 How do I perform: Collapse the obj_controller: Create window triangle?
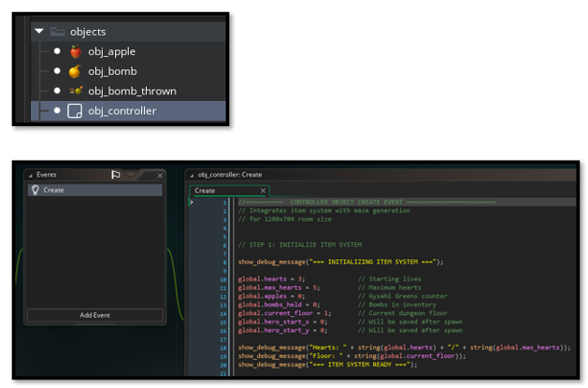pos(190,175)
